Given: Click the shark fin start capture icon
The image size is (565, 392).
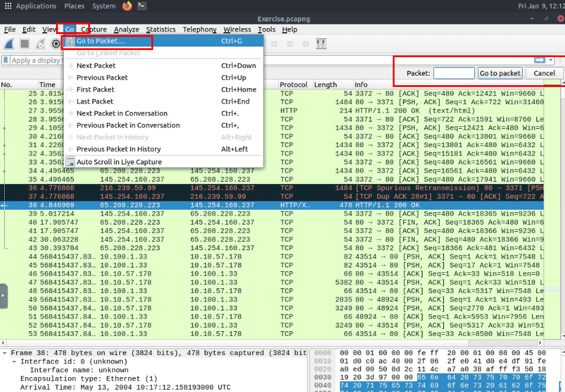Looking at the screenshot, I should (x=10, y=43).
